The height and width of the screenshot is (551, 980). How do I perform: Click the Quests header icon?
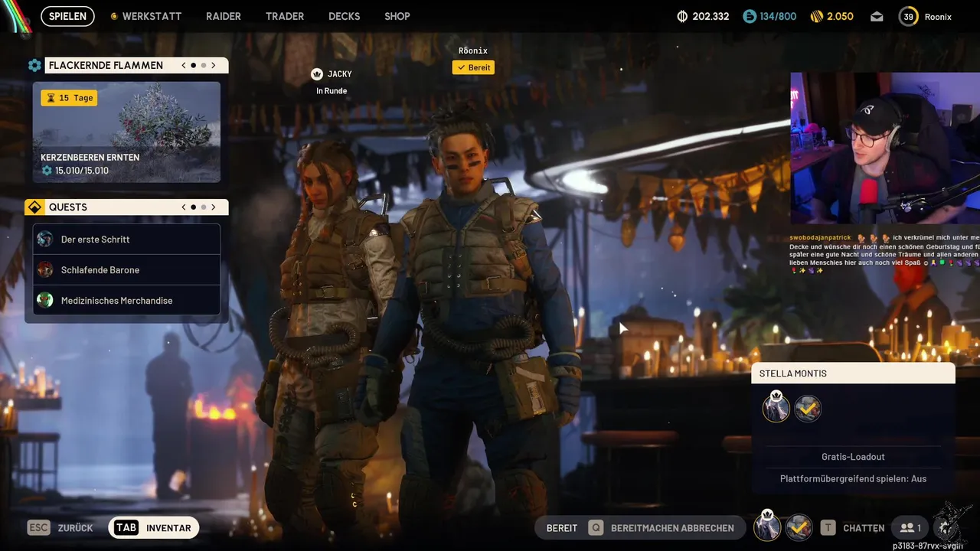(34, 207)
